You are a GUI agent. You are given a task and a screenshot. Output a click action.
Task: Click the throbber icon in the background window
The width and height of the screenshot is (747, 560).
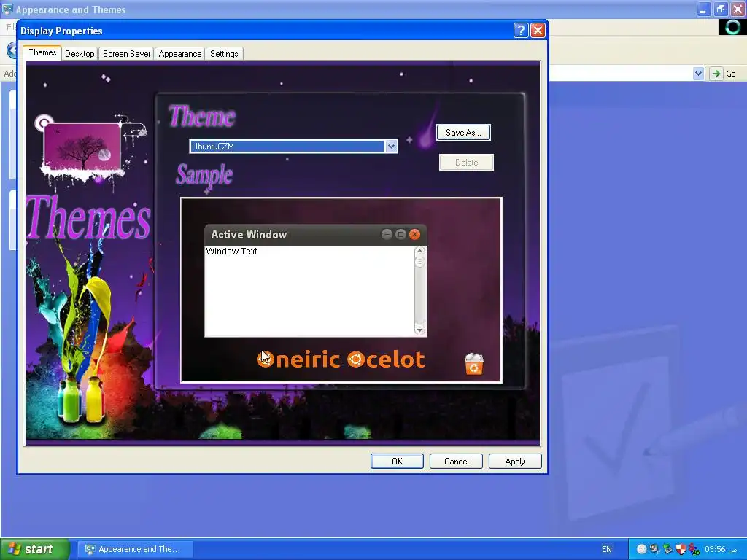[732, 27]
